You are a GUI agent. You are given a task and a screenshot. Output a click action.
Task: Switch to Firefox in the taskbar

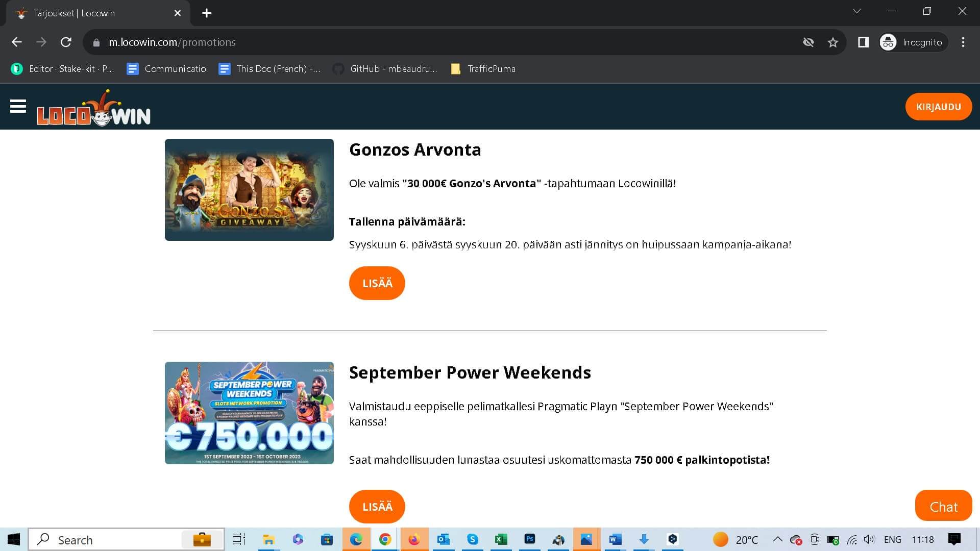pyautogui.click(x=414, y=539)
